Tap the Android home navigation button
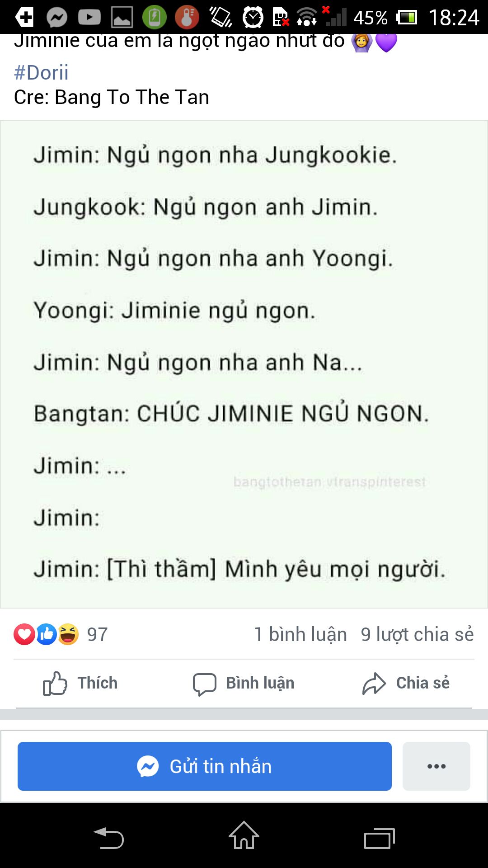Viewport: 488px width, 868px height. click(244, 835)
